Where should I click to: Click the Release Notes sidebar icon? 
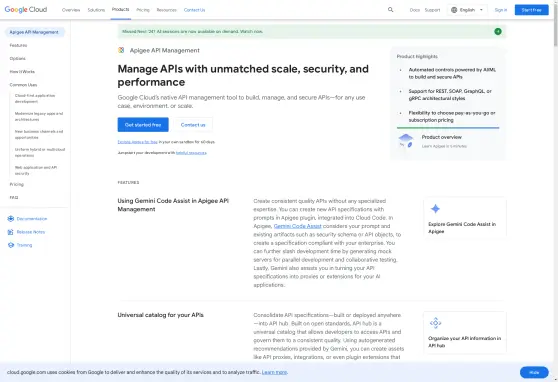point(11,232)
